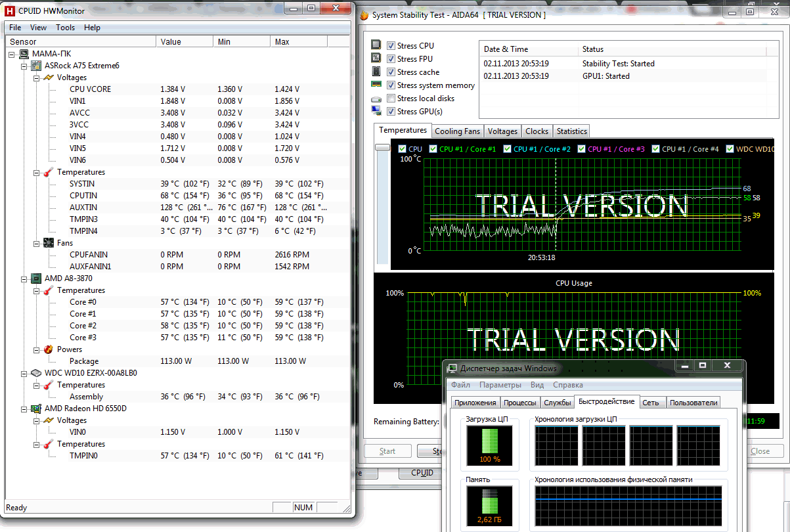Click the Загрузка ЦП 100% usage meter
The height and width of the screenshot is (532, 790).
(490, 445)
